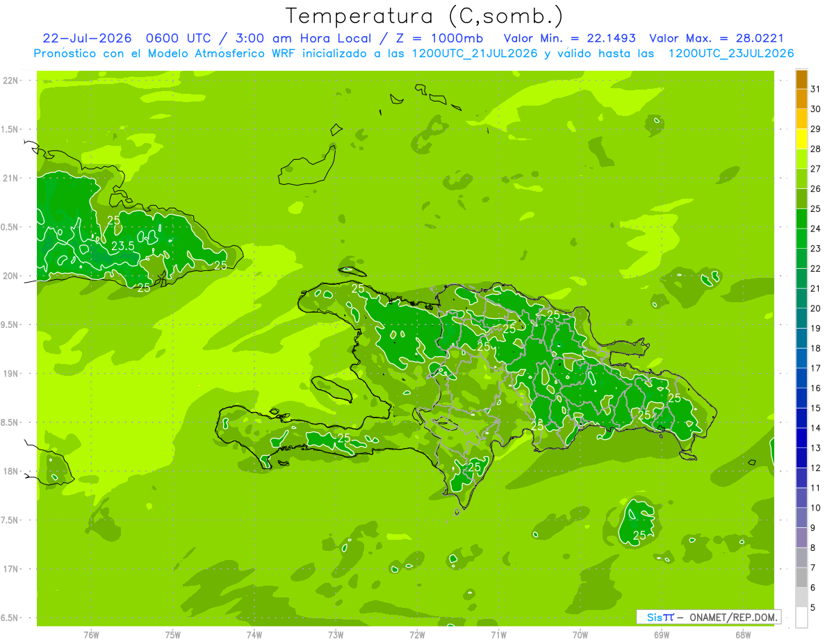Click the colorbar label "10"

coord(816,508)
